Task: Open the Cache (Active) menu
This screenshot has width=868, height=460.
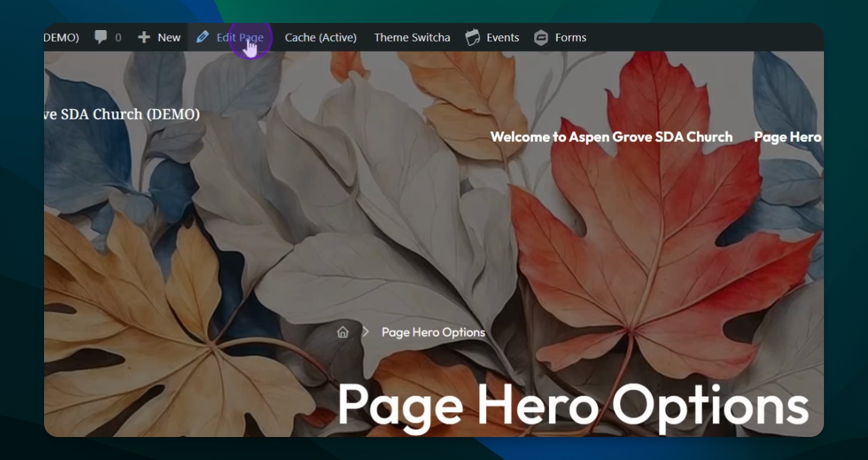Action: [320, 37]
